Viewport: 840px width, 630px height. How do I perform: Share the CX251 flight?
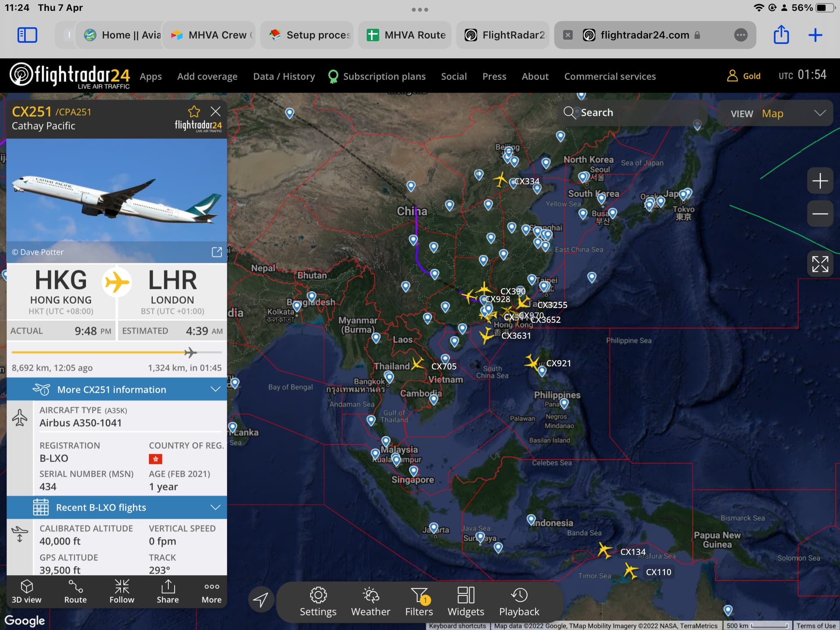[x=168, y=591]
